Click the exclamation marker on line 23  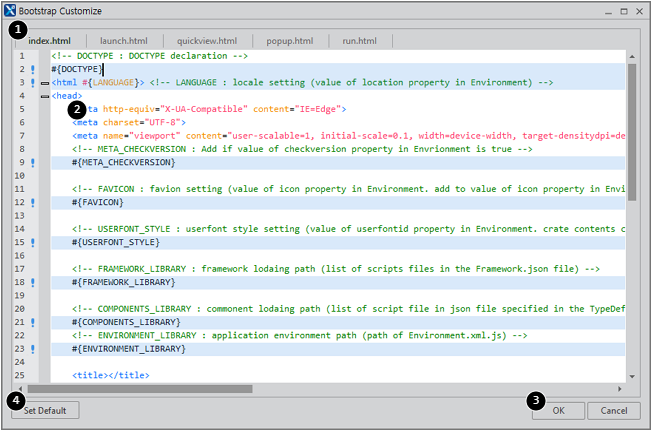pyautogui.click(x=33, y=349)
